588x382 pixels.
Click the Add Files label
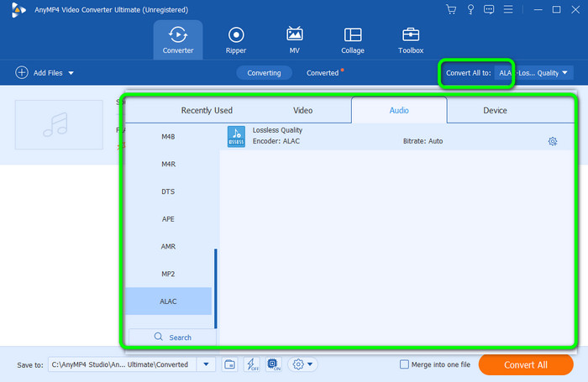pyautogui.click(x=48, y=73)
